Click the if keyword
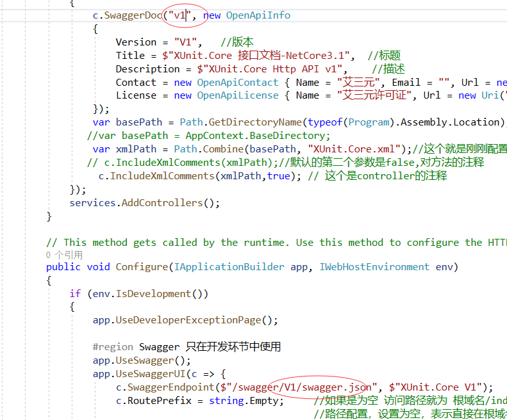Screen dimensions: 507x420 coord(75,294)
